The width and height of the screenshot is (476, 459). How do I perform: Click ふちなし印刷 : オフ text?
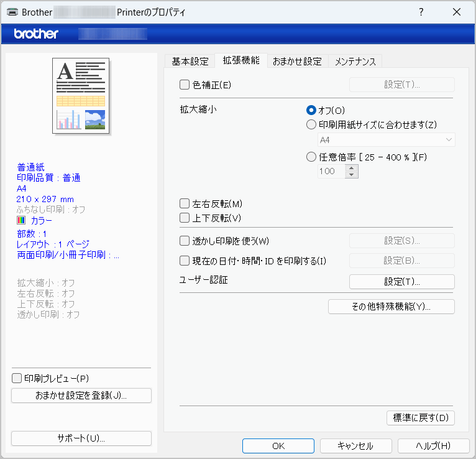[51, 210]
